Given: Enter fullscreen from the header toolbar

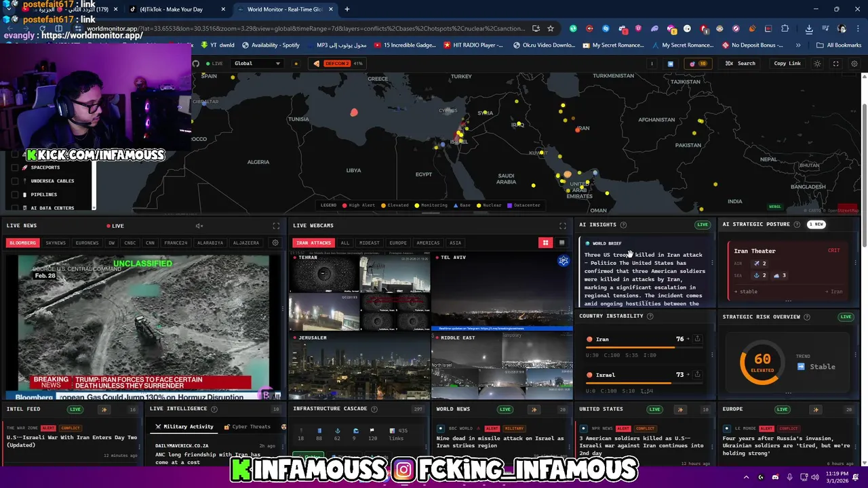Looking at the screenshot, I should pyautogui.click(x=835, y=64).
